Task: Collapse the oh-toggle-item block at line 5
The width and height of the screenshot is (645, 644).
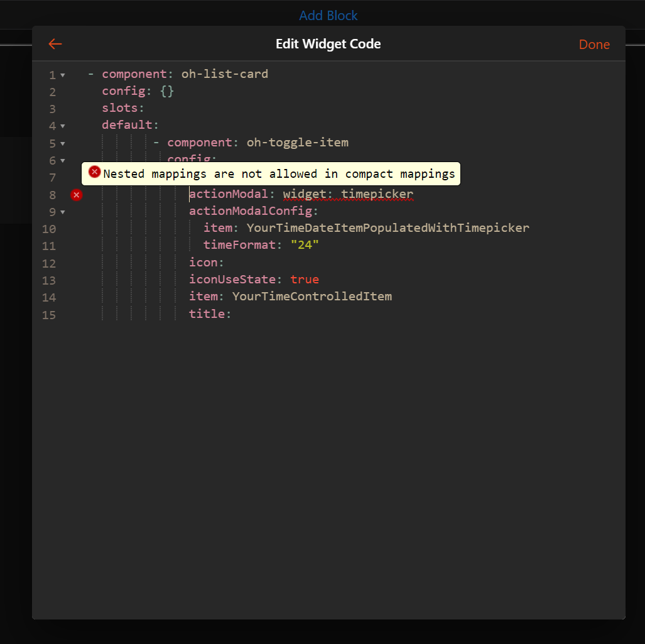Action: [x=63, y=144]
